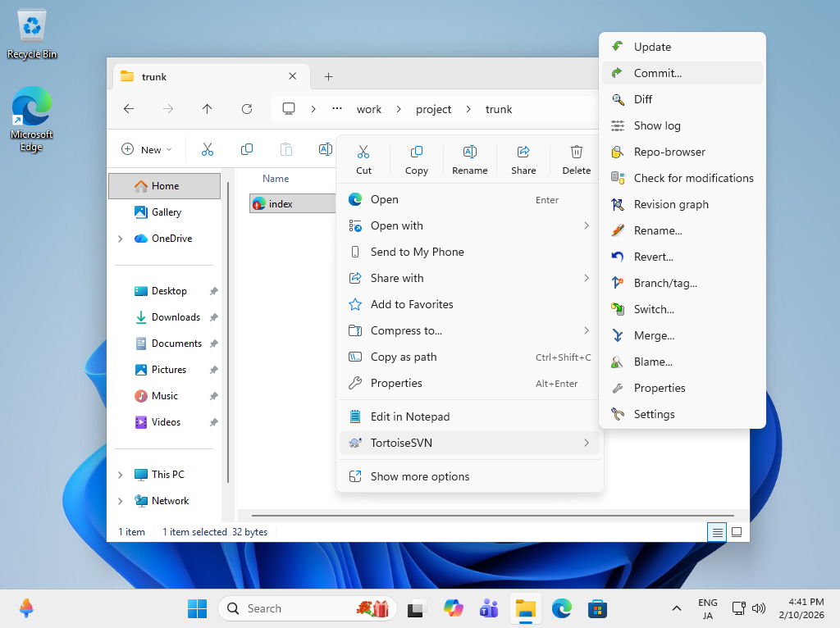The height and width of the screenshot is (628, 840).
Task: Expand the Compress to... submenu arrow
Action: (x=586, y=330)
